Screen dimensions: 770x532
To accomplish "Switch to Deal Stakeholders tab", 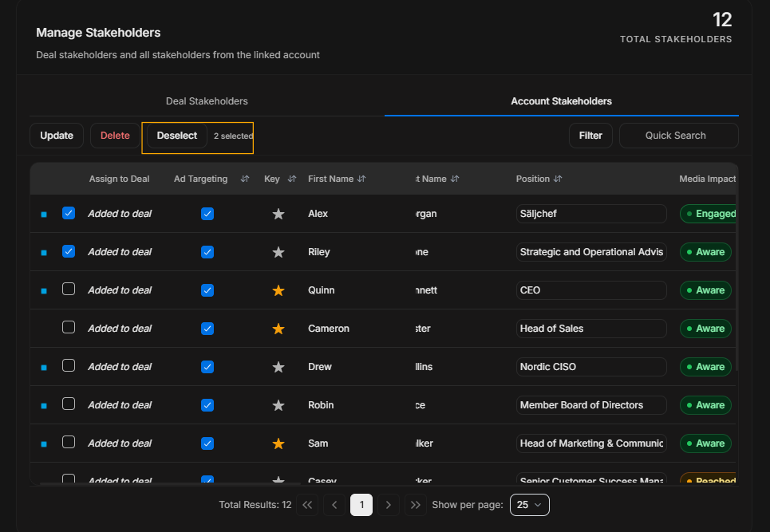I will point(207,101).
